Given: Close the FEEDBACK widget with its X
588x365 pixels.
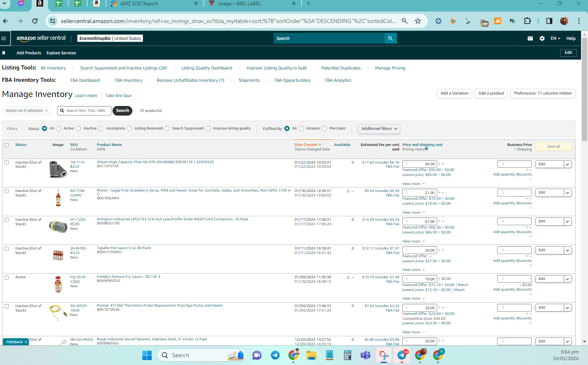Looking at the screenshot, I should [26, 342].
